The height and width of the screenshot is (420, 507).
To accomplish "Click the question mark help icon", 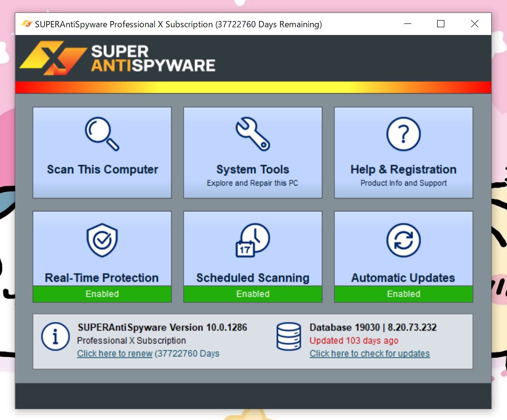I will coord(403,134).
